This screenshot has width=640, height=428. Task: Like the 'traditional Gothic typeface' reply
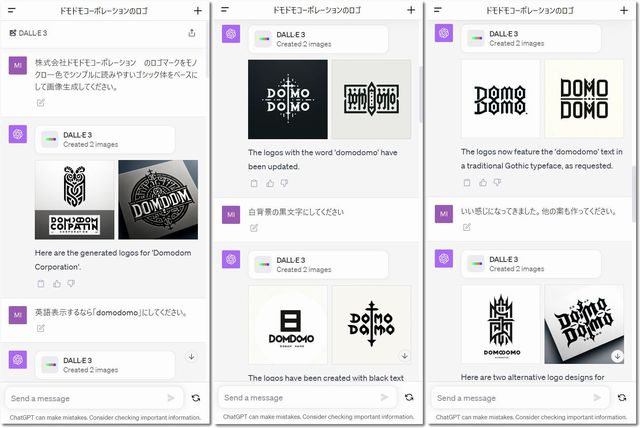483,182
